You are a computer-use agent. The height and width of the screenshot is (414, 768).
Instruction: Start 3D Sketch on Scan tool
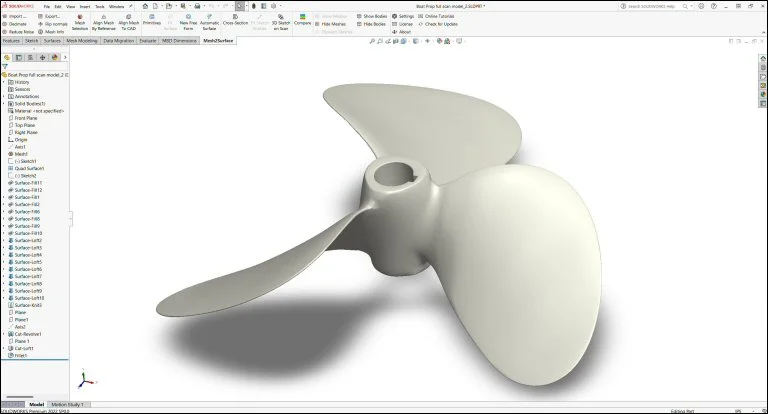click(x=279, y=22)
